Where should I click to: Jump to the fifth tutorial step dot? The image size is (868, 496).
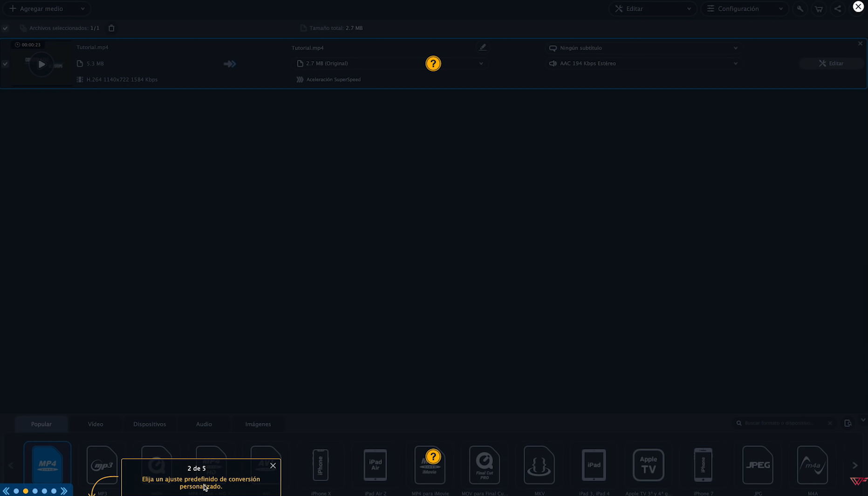click(54, 491)
